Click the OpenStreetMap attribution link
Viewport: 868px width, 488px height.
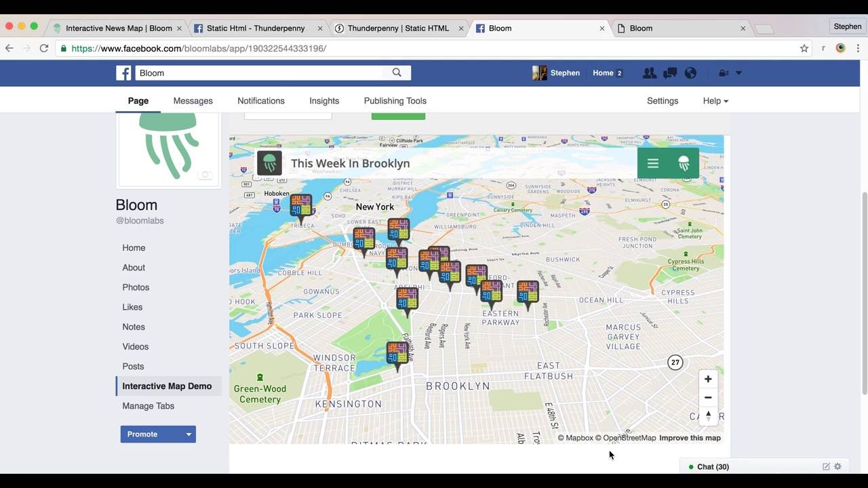click(625, 438)
